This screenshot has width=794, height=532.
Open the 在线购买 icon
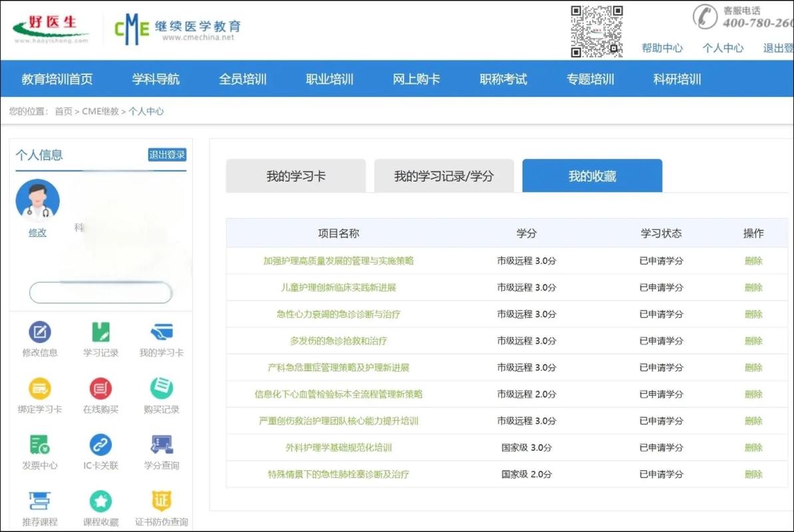tap(100, 389)
